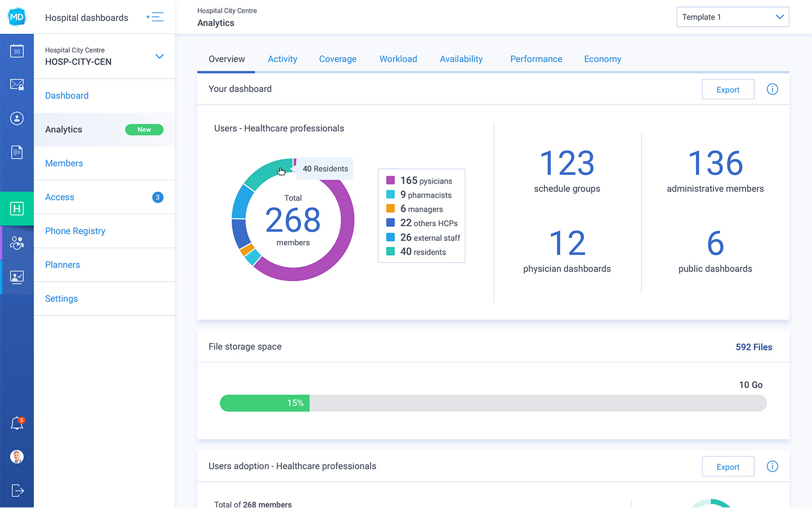The width and height of the screenshot is (812, 508).
Task: Open the calendar icon in left sidebar
Action: [17, 51]
